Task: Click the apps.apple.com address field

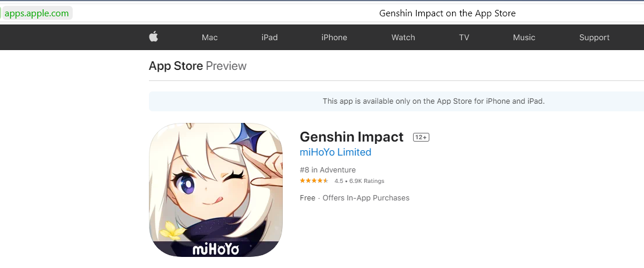Action: pyautogui.click(x=37, y=13)
